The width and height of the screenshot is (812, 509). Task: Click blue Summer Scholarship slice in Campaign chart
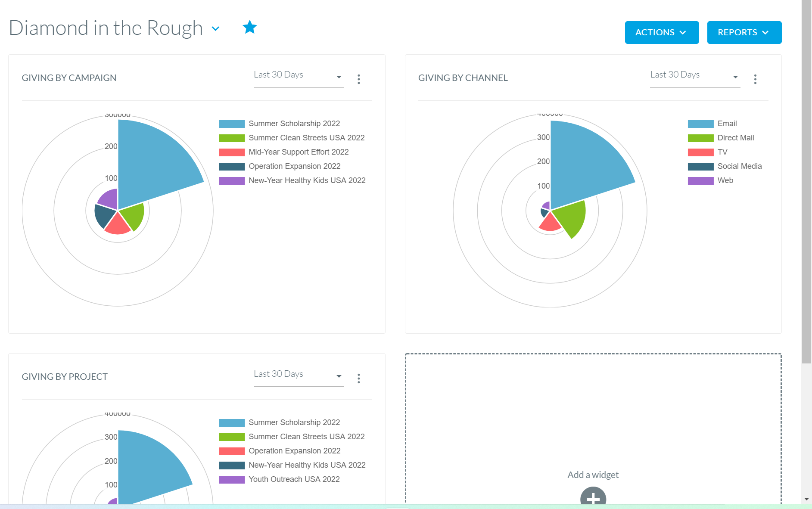(x=151, y=166)
